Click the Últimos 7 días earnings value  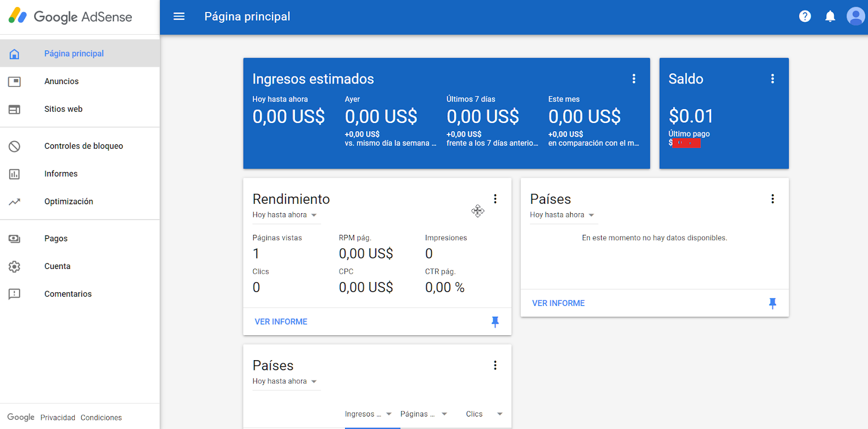click(483, 117)
